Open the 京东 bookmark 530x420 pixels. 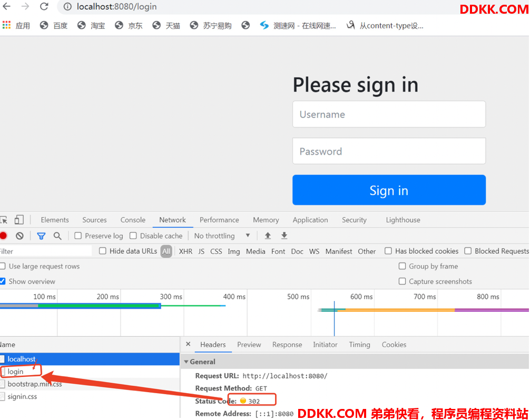[129, 25]
